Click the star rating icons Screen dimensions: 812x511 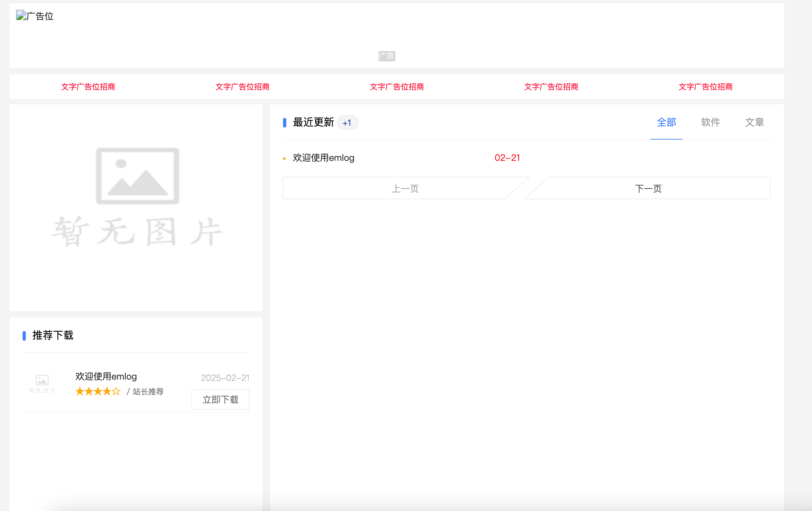98,391
